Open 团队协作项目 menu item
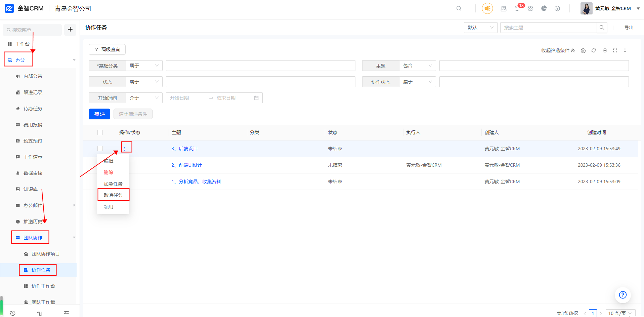The height and width of the screenshot is (317, 644). [x=45, y=254]
